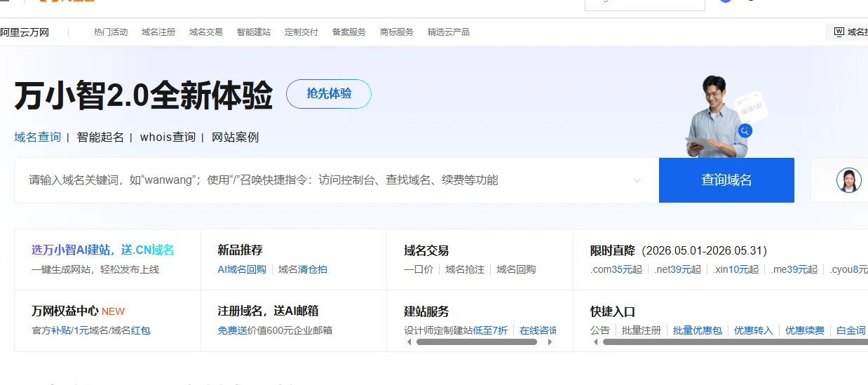Open the 网站案例 tab
This screenshot has width=868, height=385.
[x=235, y=137]
